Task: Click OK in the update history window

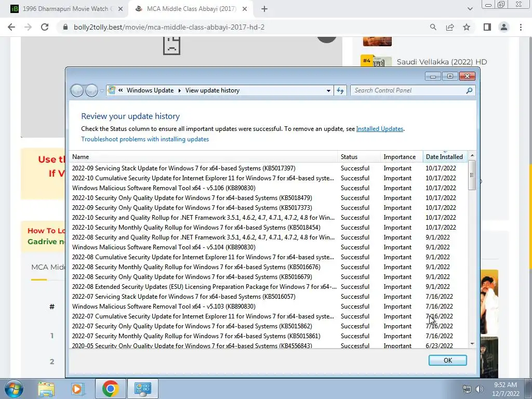Action: pyautogui.click(x=447, y=361)
